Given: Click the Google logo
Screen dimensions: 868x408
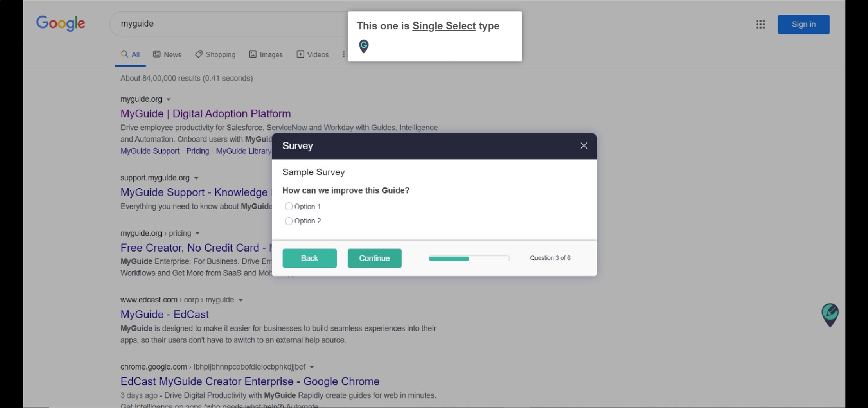Looking at the screenshot, I should [x=61, y=23].
